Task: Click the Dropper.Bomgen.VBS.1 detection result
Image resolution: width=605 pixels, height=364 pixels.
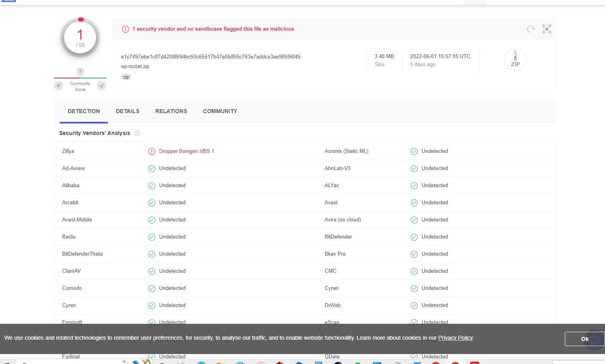Action: click(186, 151)
